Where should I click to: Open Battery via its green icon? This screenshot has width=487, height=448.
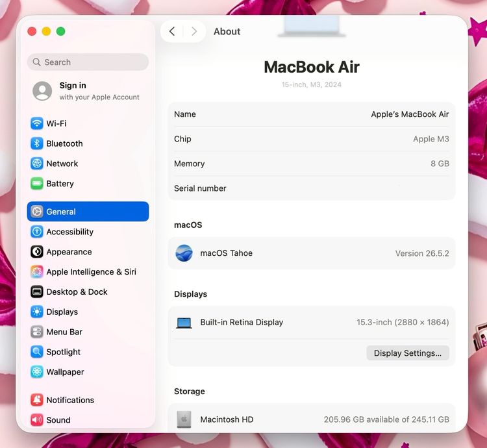click(x=36, y=184)
